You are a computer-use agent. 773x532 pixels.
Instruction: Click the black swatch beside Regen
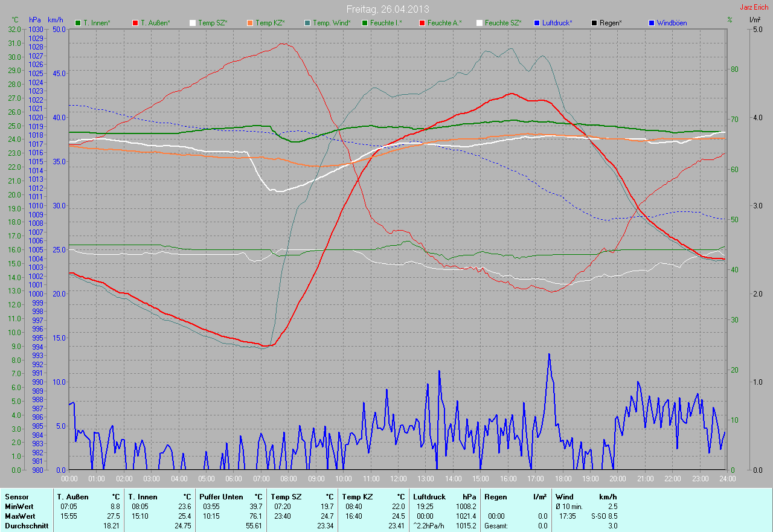[x=594, y=23]
